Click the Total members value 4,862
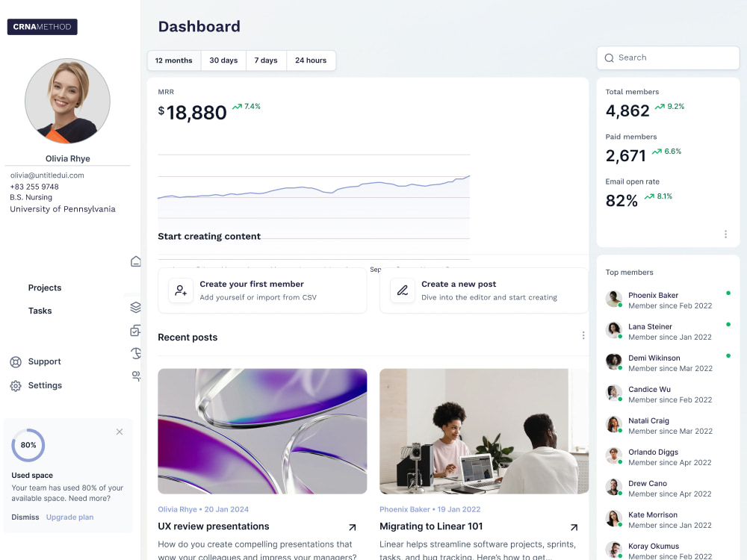747x560 pixels. [x=627, y=111]
